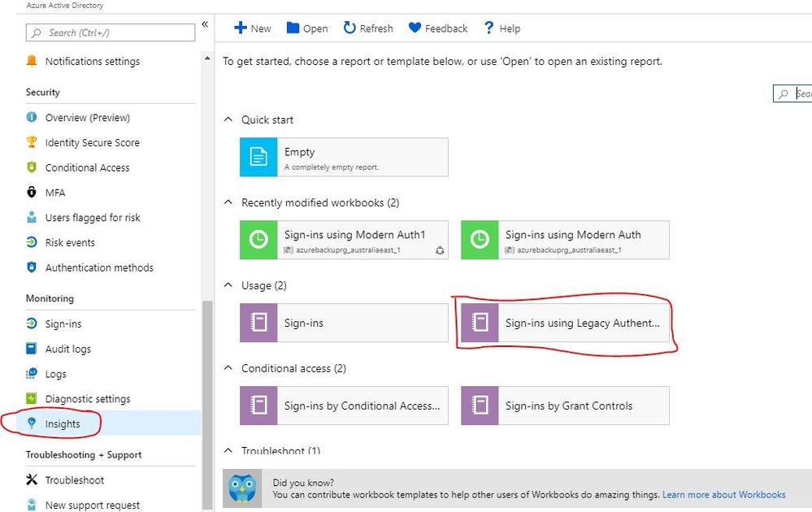The image size is (812, 512).
Task: Collapse the Troubleshoot (1) section
Action: point(228,450)
